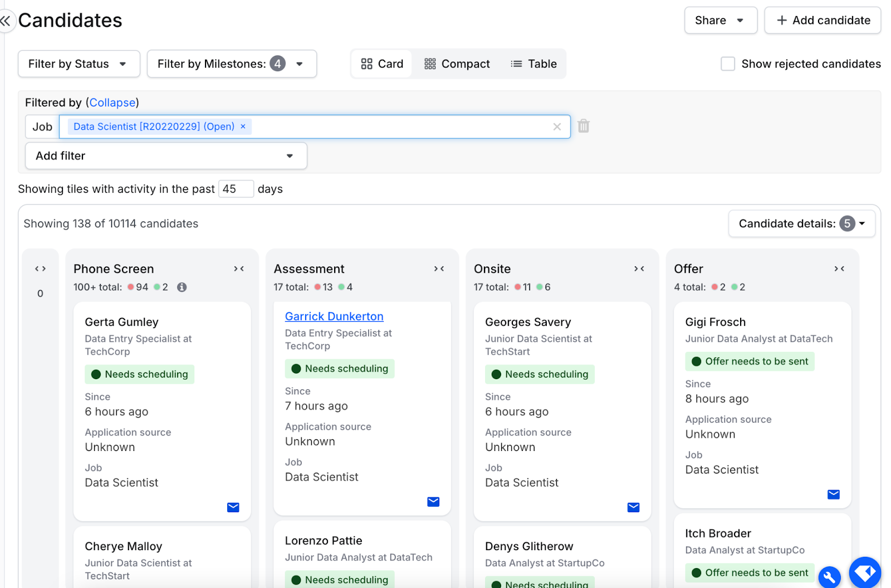Open Denys Glitherow's candidate name
891x588 pixels.
(529, 546)
